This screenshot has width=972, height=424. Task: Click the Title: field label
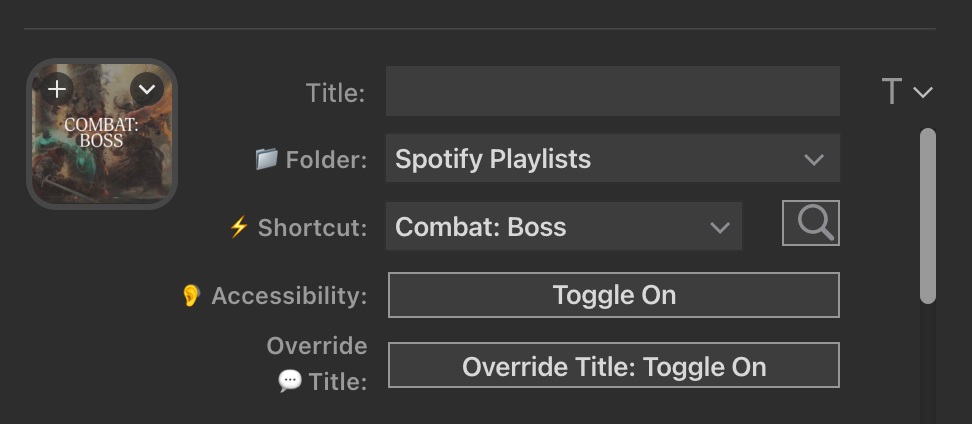[335, 93]
